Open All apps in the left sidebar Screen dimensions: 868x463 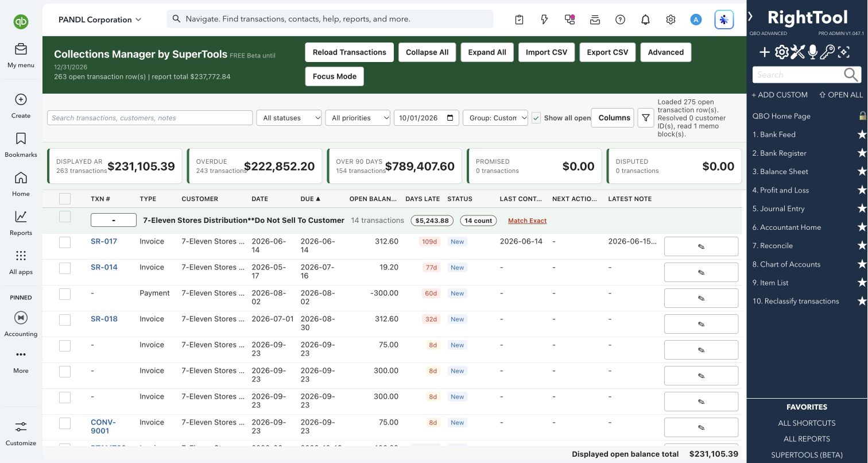pos(21,262)
